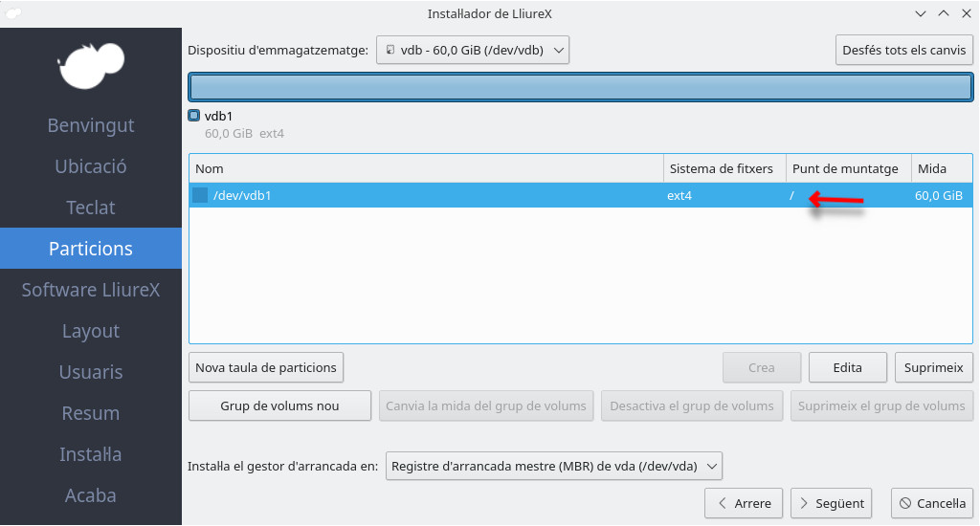The height and width of the screenshot is (526, 980).
Task: Click the installer window title bar icon
Action: pyautogui.click(x=13, y=13)
